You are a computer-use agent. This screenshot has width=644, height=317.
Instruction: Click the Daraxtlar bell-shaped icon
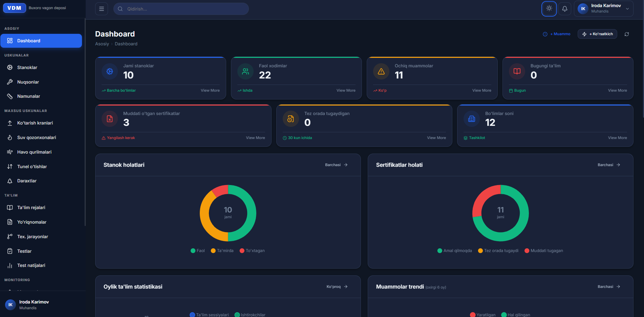[10, 181]
